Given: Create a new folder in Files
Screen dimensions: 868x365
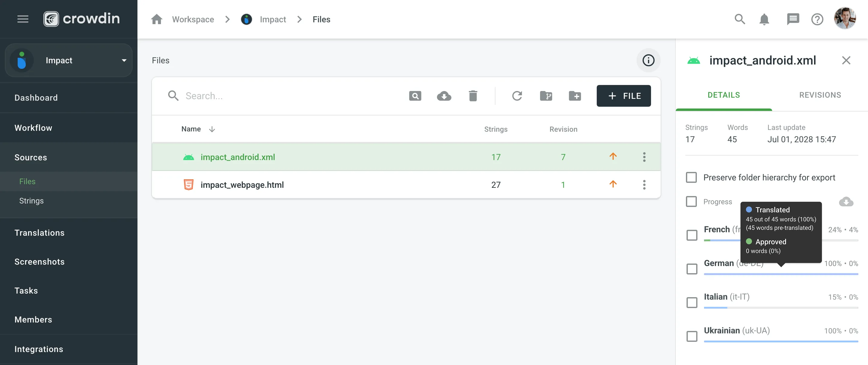Looking at the screenshot, I should pos(575,96).
